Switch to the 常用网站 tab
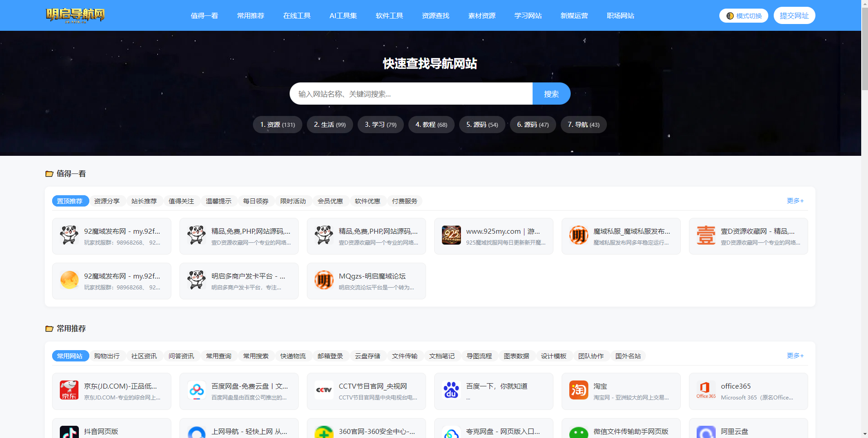This screenshot has height=438, width=868. pos(70,356)
